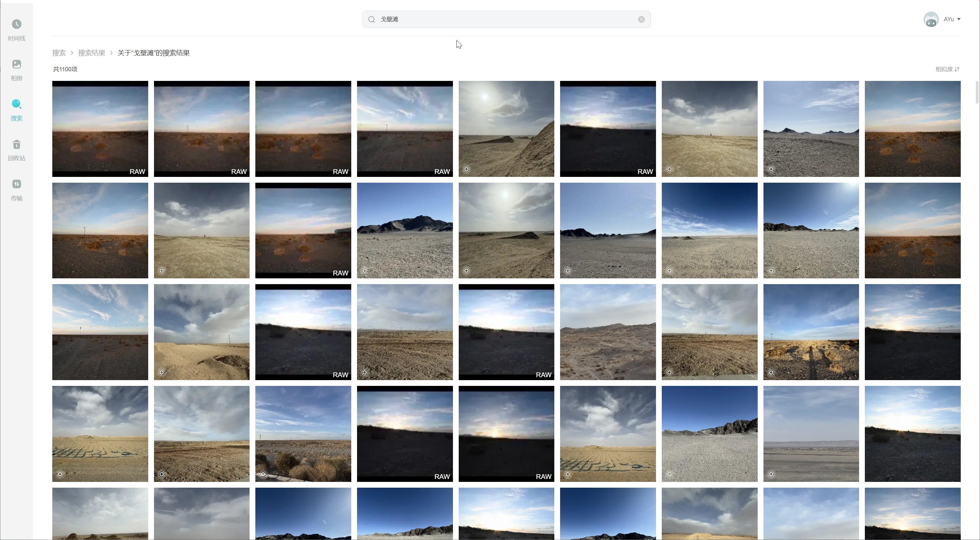Click live-photo icon on fourth-row second cloudy plain photo
Image resolution: width=980 pixels, height=540 pixels.
(162, 474)
